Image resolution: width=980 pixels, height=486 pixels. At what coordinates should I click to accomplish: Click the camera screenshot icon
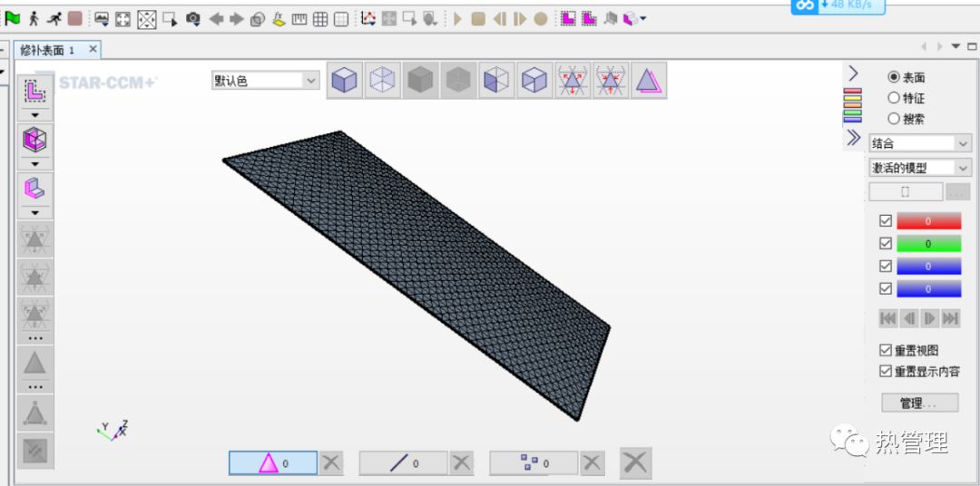[x=193, y=19]
